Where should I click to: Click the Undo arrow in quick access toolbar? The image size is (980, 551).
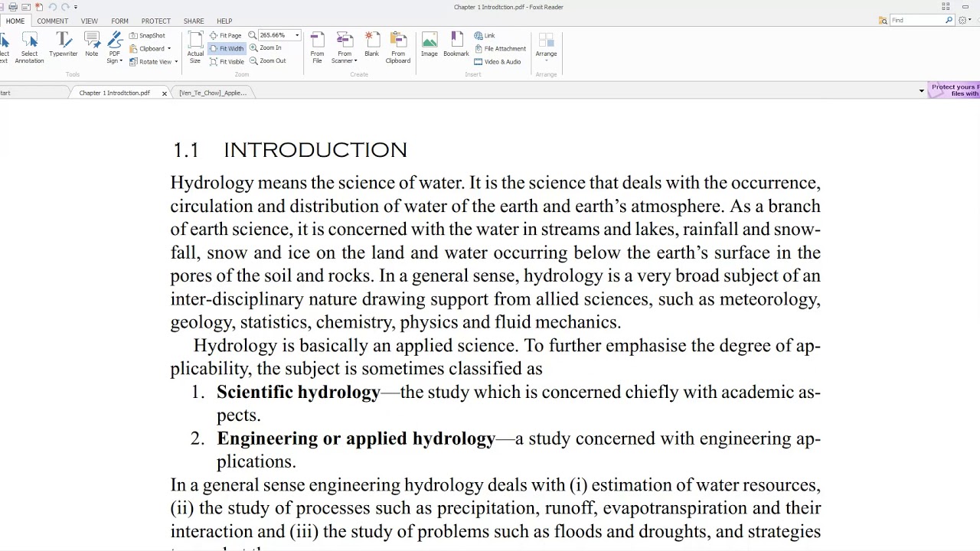tap(52, 7)
